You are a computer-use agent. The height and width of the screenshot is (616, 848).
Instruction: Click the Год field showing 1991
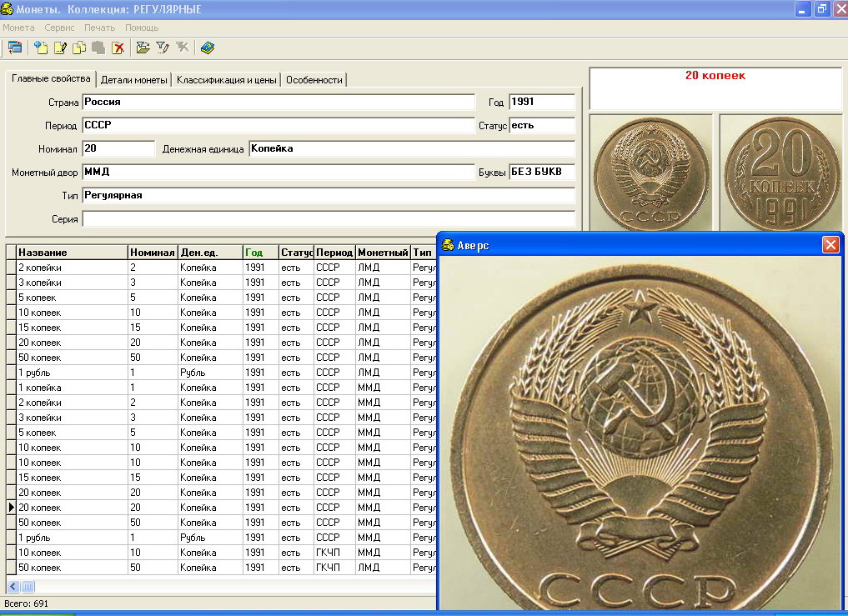click(x=542, y=103)
